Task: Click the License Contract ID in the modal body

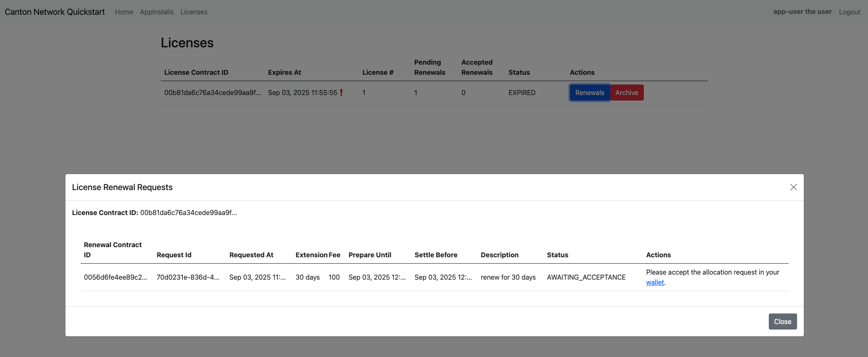Action: 188,213
